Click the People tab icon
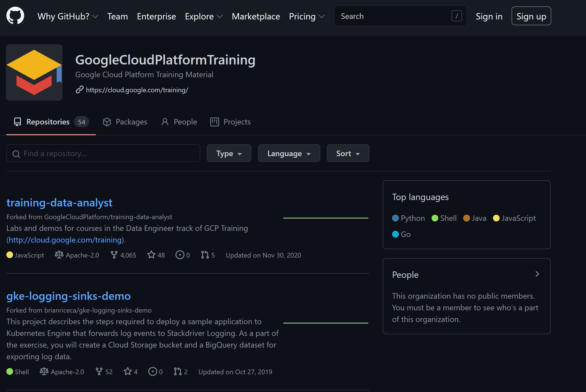The image size is (586, 392). (x=165, y=122)
